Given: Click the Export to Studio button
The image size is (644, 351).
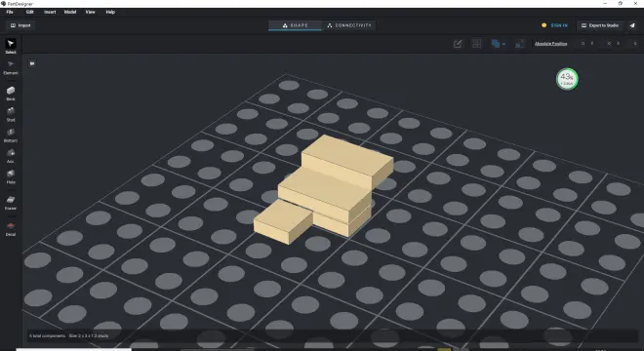Looking at the screenshot, I should click(x=600, y=25).
